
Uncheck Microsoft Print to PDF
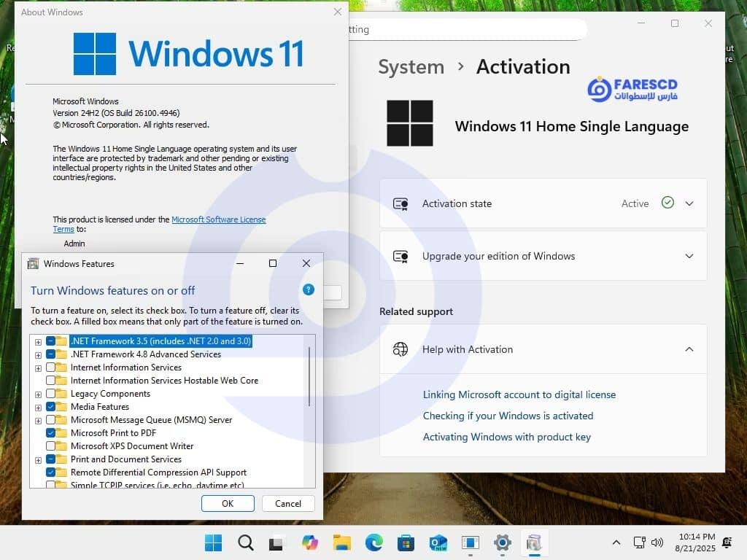(50, 433)
